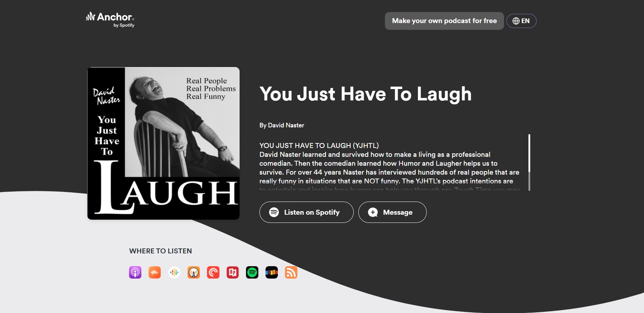Screen dimensions: 644x313
Task: Go to Anchor by Spotify homepage logo
Action: pos(110,20)
